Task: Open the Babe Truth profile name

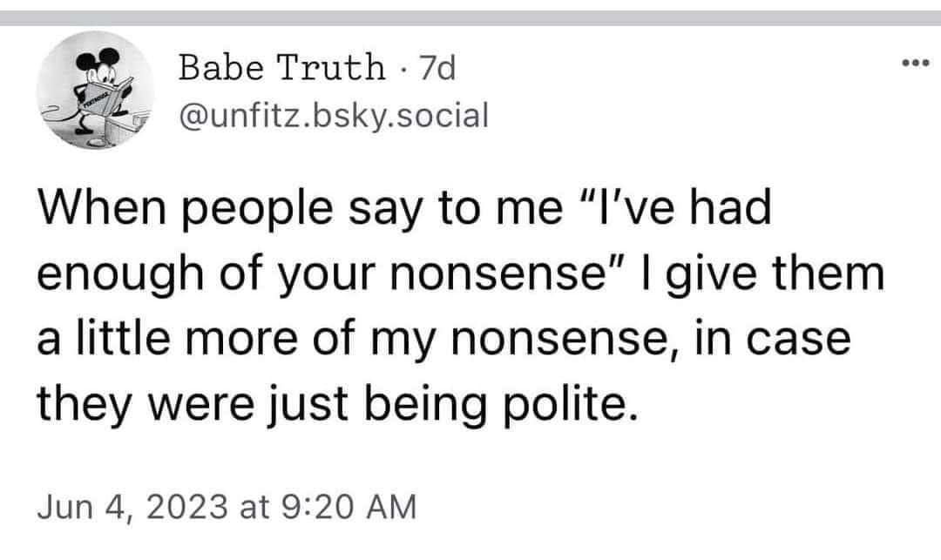Action: click(281, 67)
